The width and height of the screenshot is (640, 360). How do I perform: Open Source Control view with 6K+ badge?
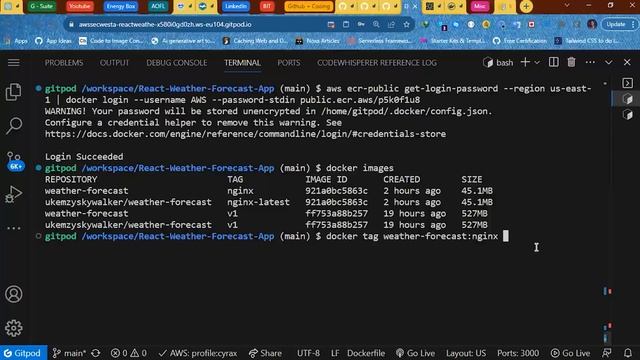coord(14,160)
